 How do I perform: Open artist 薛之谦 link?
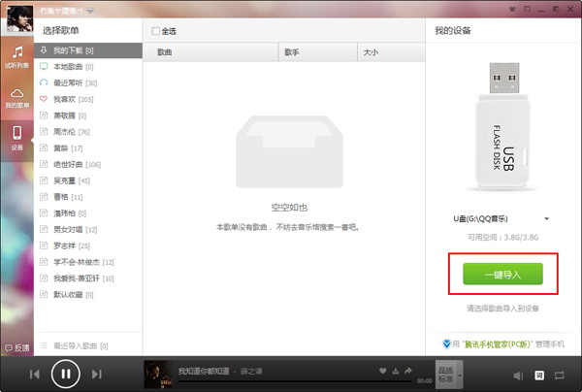pos(251,371)
